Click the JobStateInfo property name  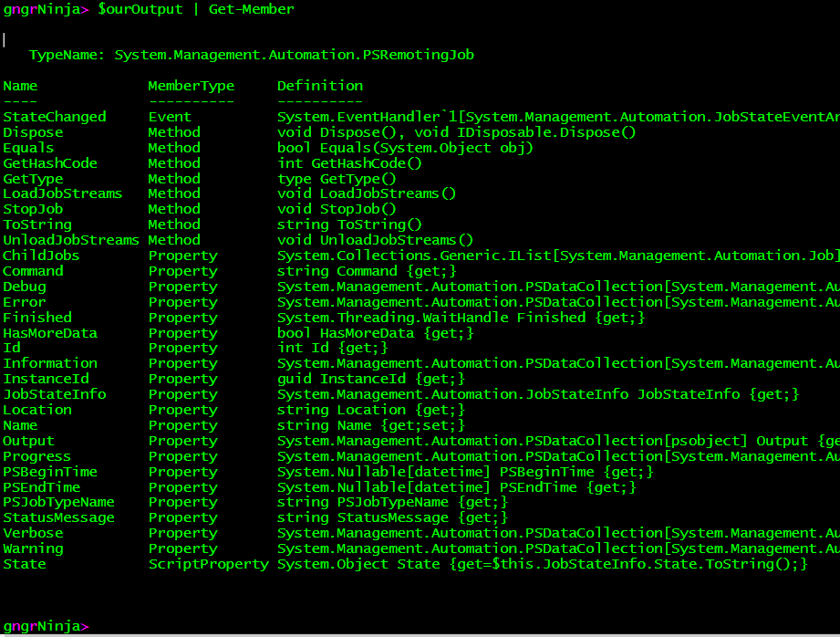[x=55, y=394]
